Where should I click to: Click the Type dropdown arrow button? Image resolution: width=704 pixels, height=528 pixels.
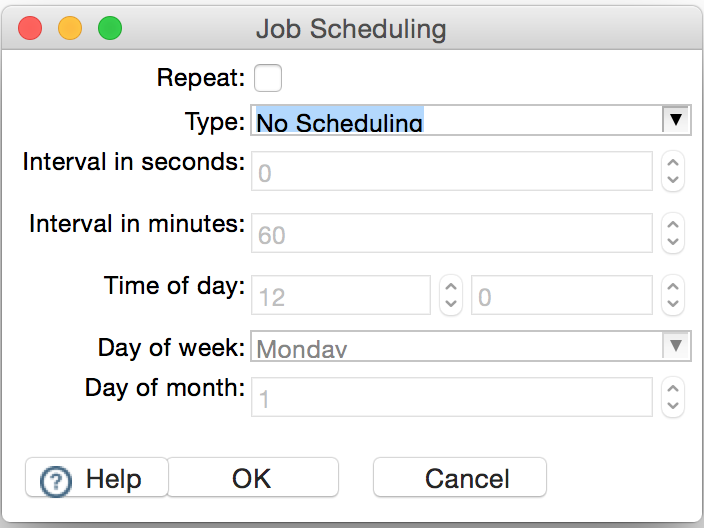click(x=677, y=121)
